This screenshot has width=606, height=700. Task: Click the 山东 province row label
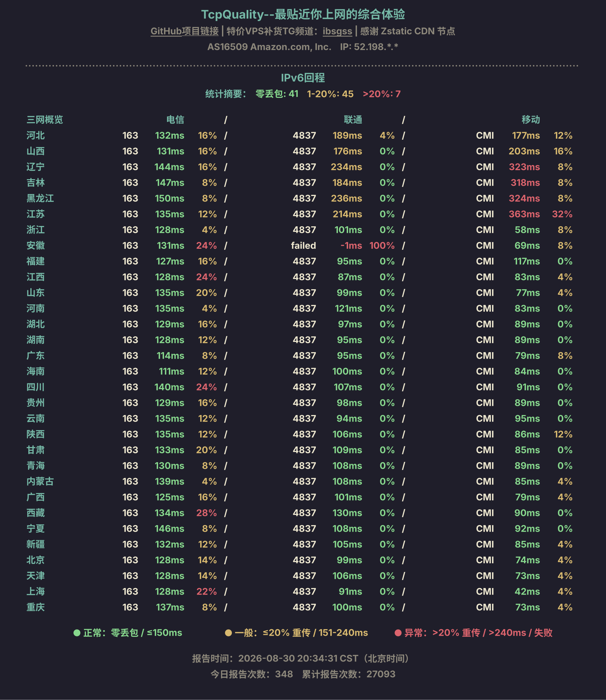pyautogui.click(x=36, y=293)
